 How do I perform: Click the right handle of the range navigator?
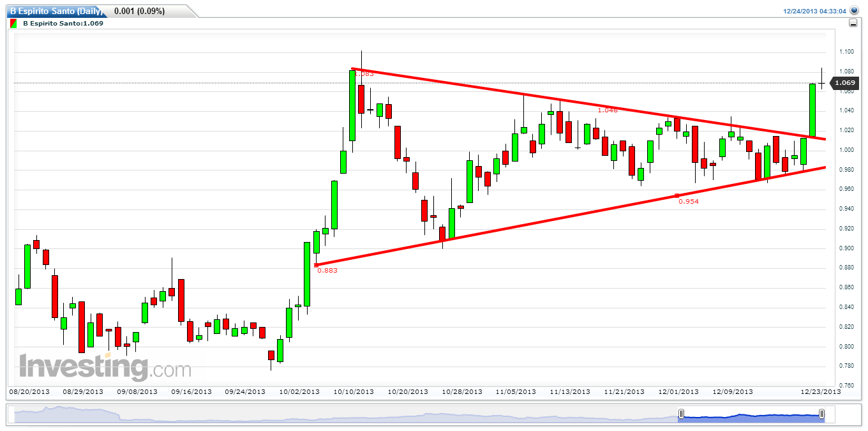pyautogui.click(x=821, y=414)
